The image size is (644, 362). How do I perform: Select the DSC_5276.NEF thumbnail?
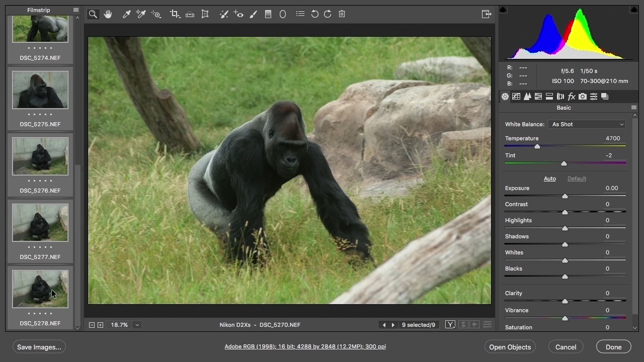[x=40, y=156]
